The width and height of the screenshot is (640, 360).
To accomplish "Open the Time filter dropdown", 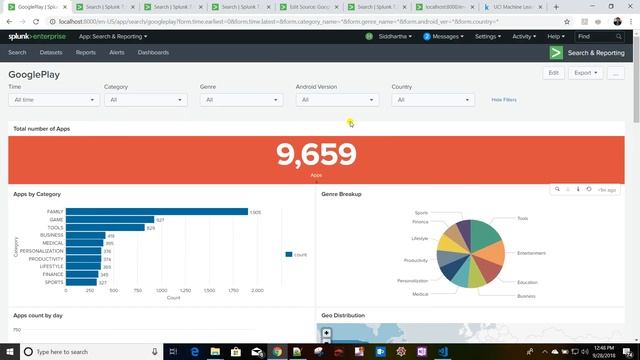I will (53, 100).
